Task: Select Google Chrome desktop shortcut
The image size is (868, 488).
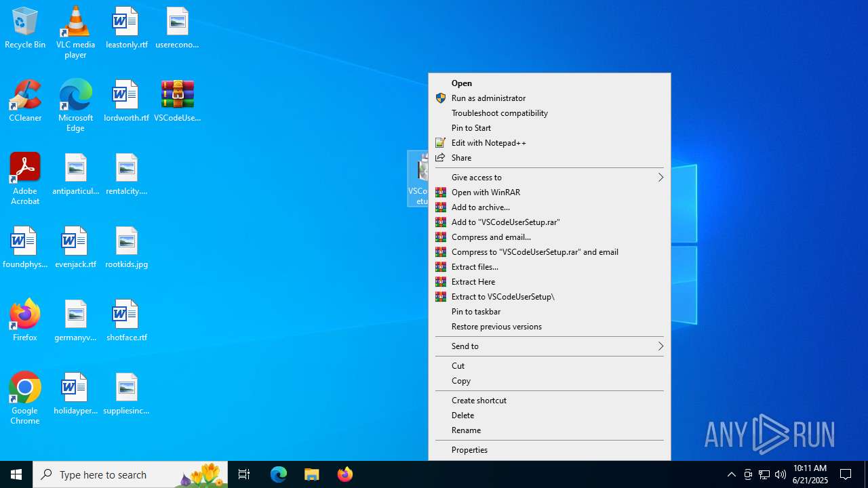Action: click(x=25, y=399)
